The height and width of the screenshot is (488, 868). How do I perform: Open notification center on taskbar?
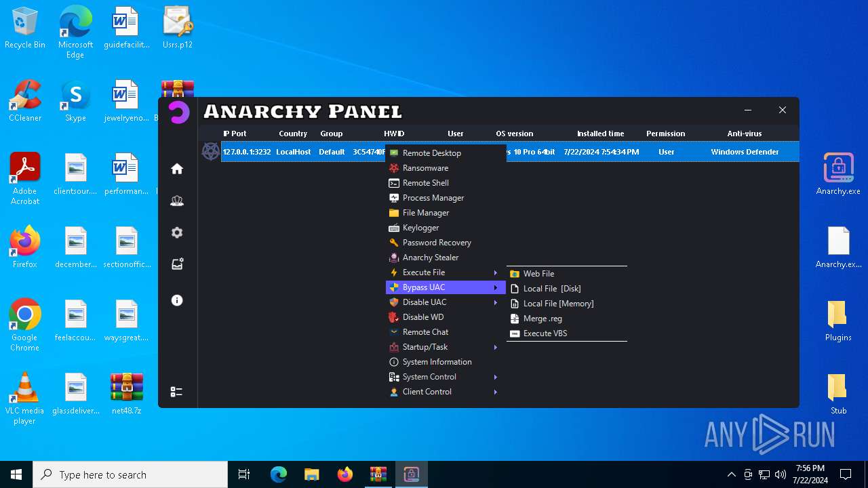(846, 474)
